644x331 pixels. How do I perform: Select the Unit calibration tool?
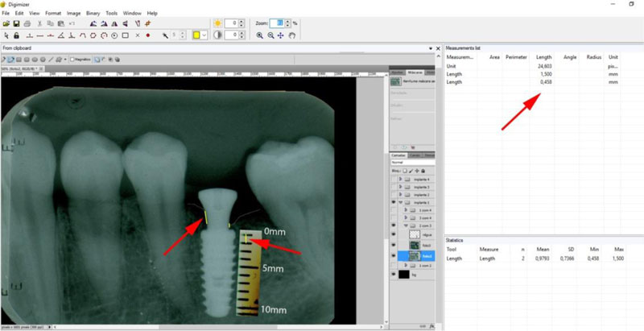pos(30,35)
